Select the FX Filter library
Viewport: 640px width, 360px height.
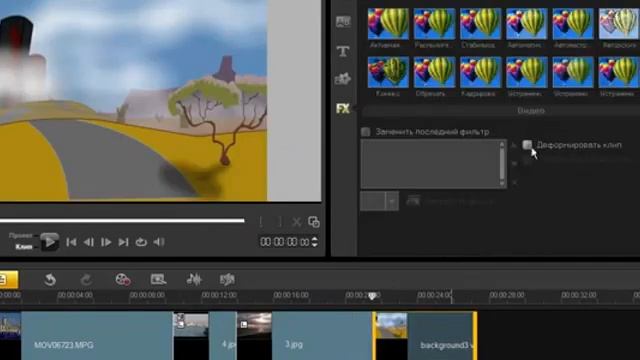click(343, 109)
